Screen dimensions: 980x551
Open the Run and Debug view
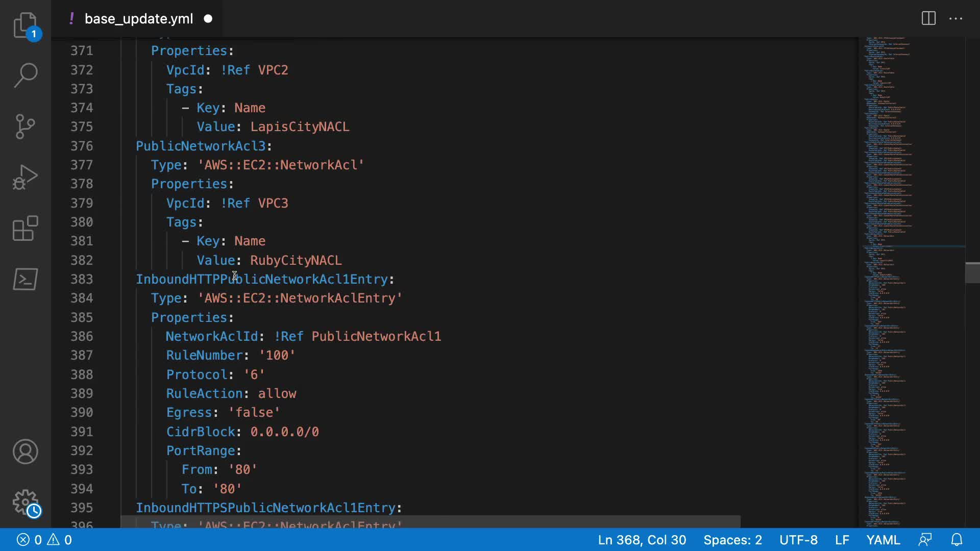tap(25, 177)
